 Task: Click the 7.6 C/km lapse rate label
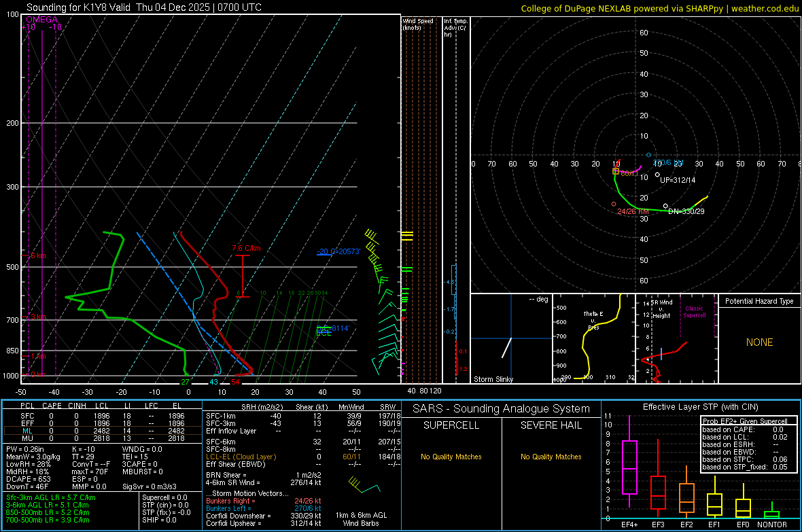246,248
